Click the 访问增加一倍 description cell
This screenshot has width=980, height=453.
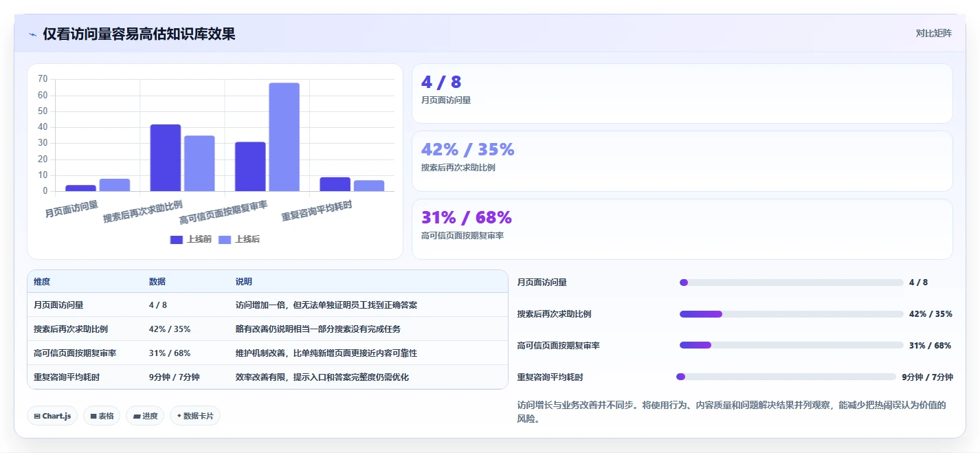[x=326, y=305]
